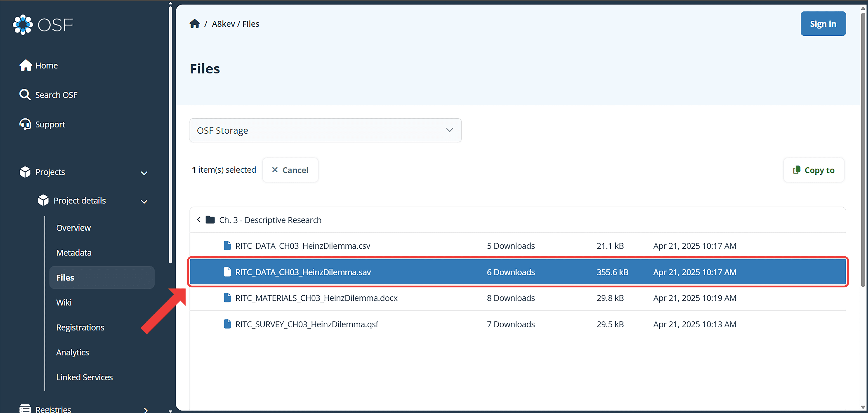Click 'Apr 21, 2025 10:19 AM' date
The width and height of the screenshot is (868, 413).
[694, 298]
